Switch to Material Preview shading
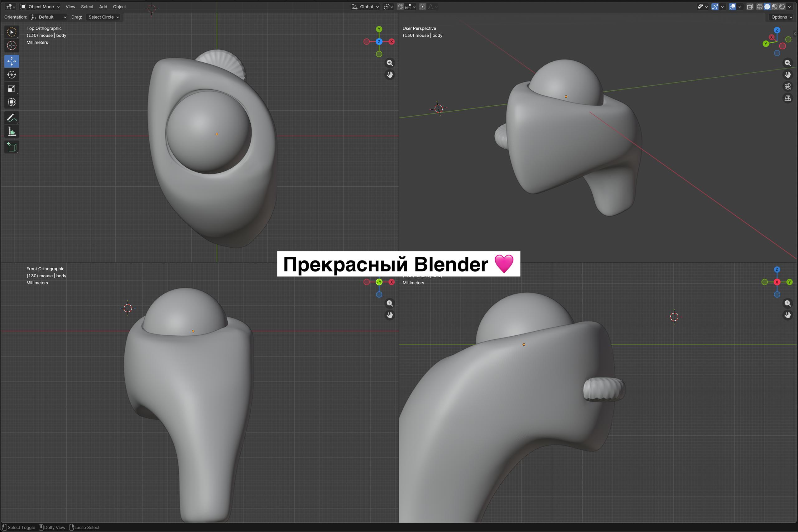Viewport: 798px width, 532px height. 775,7
